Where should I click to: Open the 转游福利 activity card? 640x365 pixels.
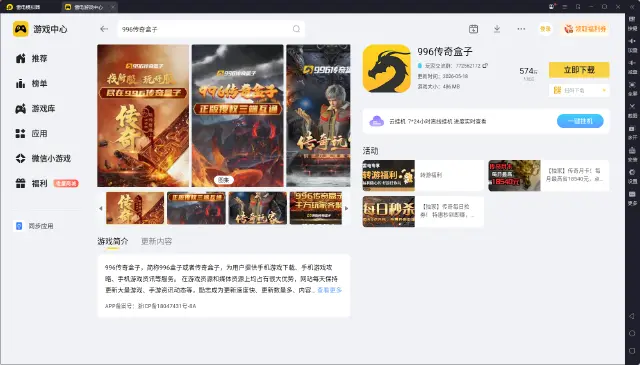point(423,176)
